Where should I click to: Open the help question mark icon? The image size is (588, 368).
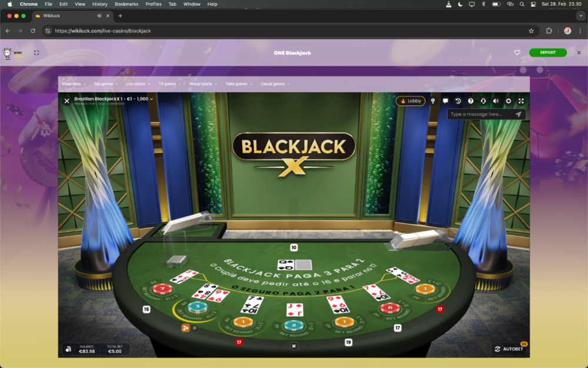[x=471, y=101]
